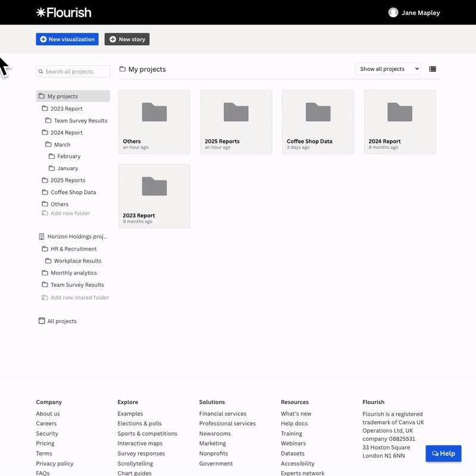
Task: Open Accessibility footer link
Action: point(297,464)
